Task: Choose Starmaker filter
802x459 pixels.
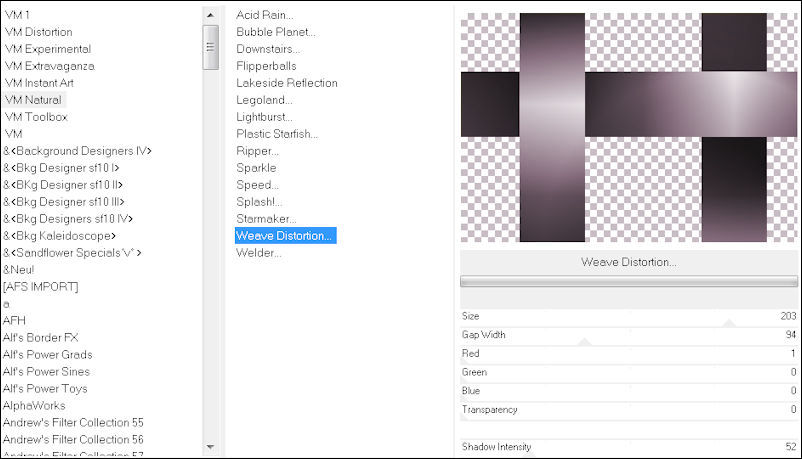Action: click(266, 218)
